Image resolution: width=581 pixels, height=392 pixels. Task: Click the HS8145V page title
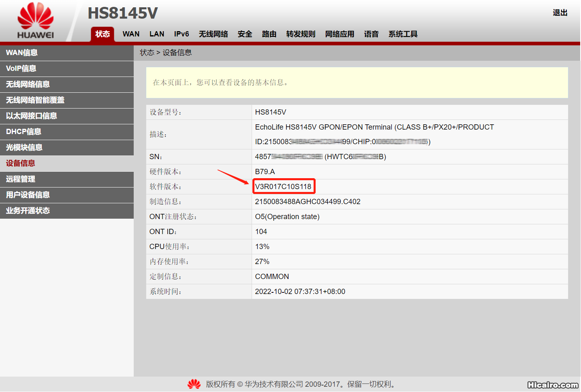[123, 13]
